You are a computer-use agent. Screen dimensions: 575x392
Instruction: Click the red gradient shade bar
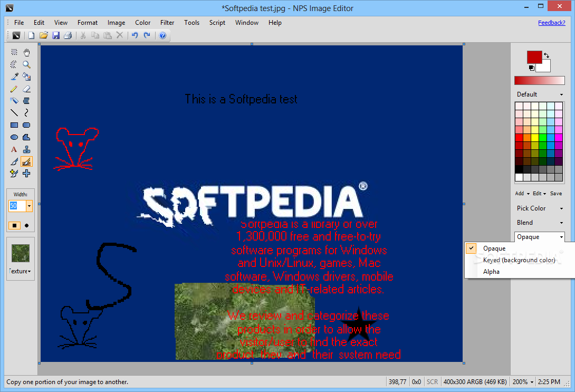click(x=540, y=80)
